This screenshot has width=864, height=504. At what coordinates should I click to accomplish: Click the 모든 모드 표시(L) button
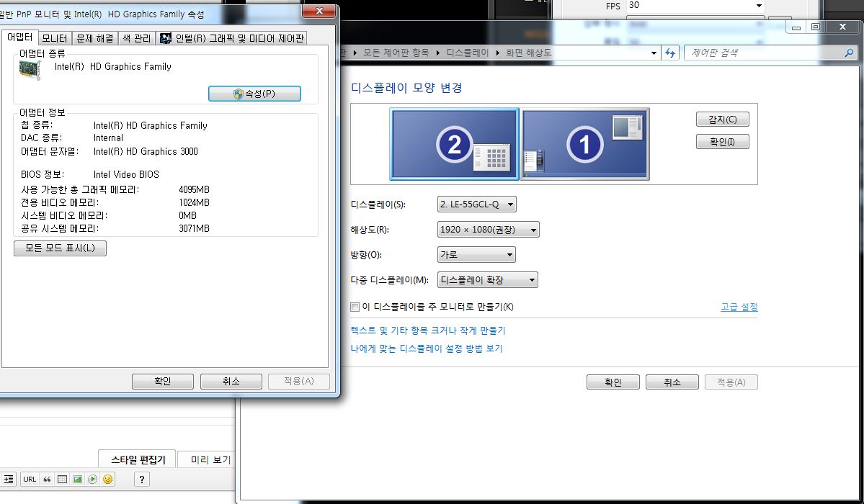click(60, 248)
